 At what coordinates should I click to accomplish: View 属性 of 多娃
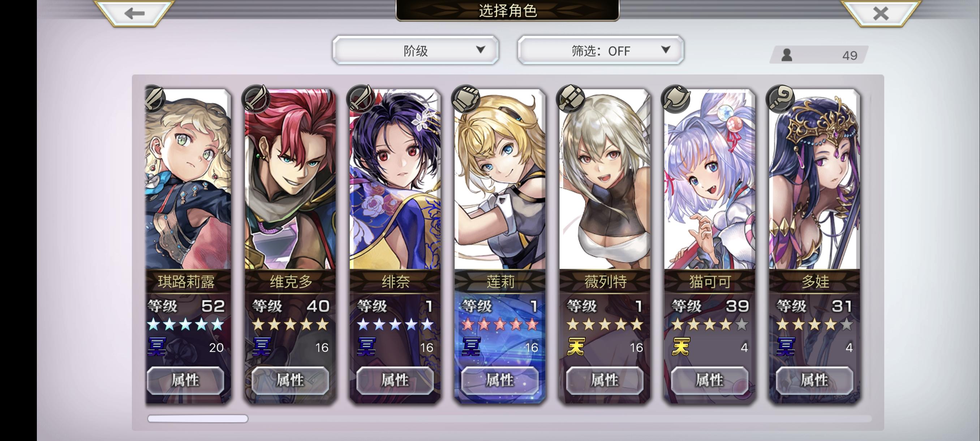click(814, 380)
